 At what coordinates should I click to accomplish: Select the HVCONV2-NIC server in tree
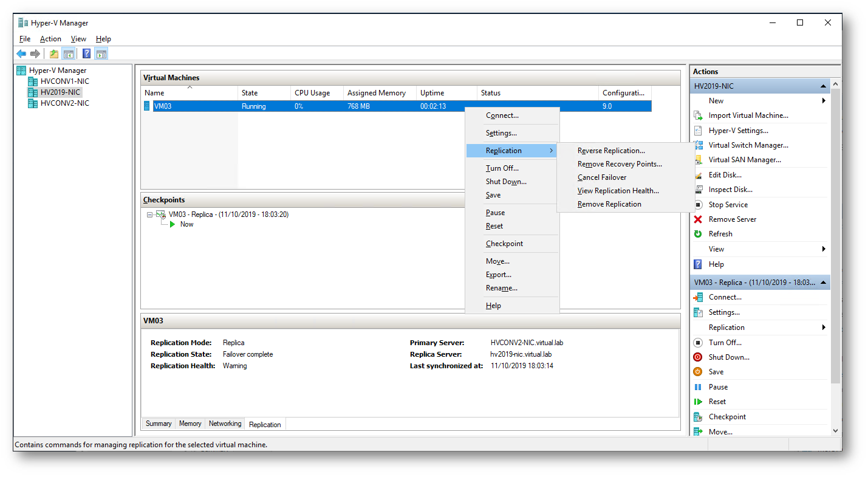pyautogui.click(x=64, y=103)
